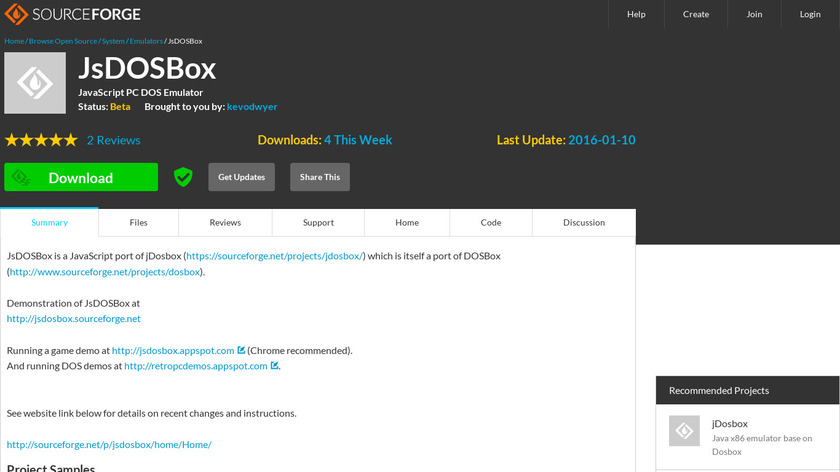
Task: Open the System breadcrumb link
Action: 113,41
